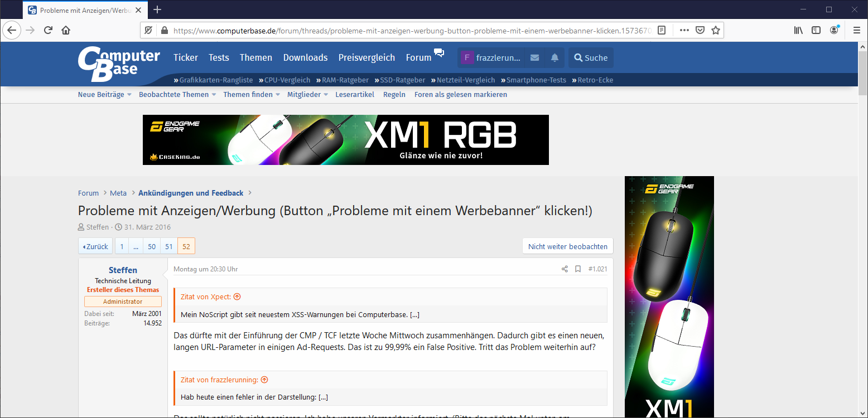This screenshot has height=418, width=868.
Task: Open Meta breadcrumb link
Action: click(x=118, y=193)
